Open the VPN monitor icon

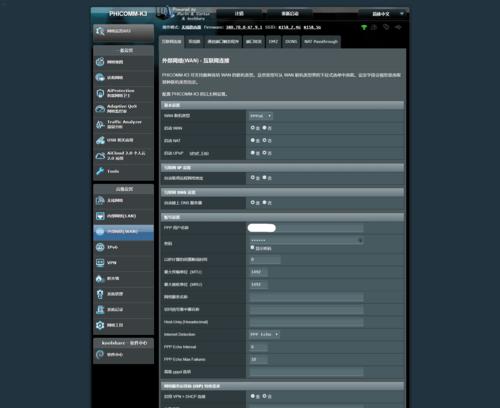pos(100,263)
